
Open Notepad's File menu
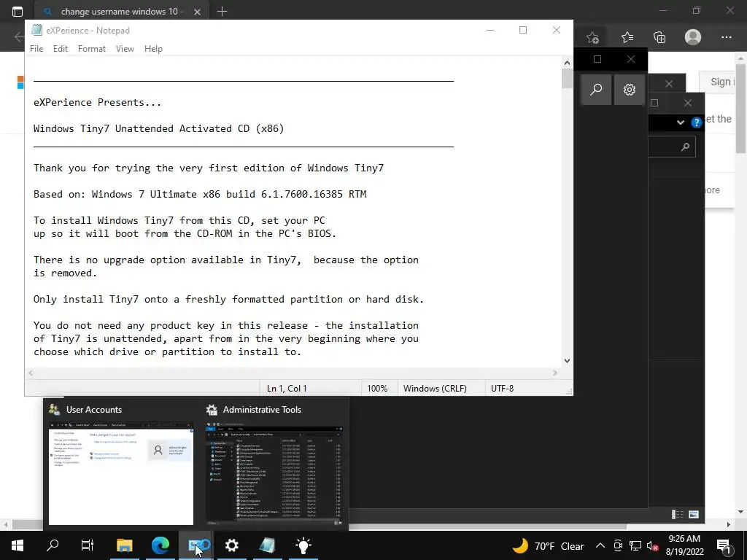coord(36,49)
